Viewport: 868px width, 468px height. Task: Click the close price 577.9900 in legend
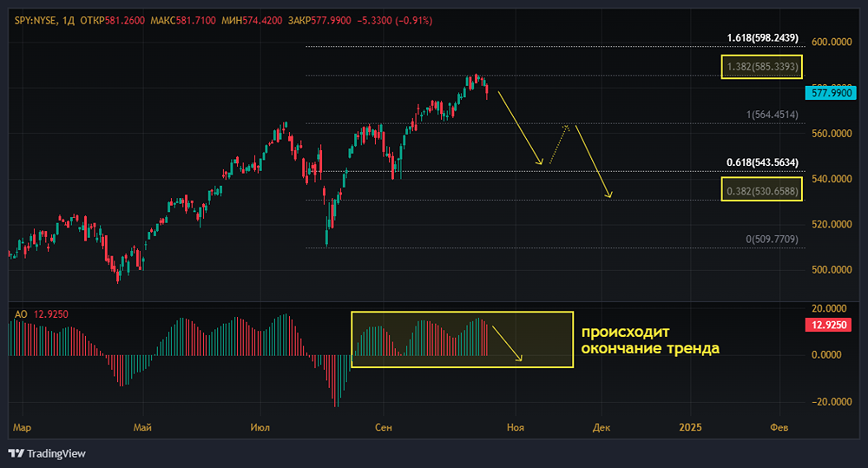pos(331,21)
